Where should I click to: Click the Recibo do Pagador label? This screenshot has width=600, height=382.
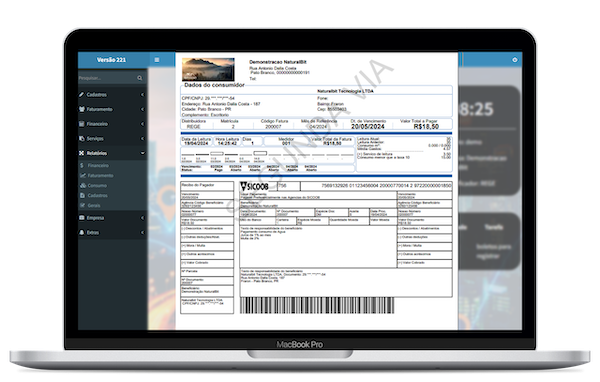pos(198,185)
